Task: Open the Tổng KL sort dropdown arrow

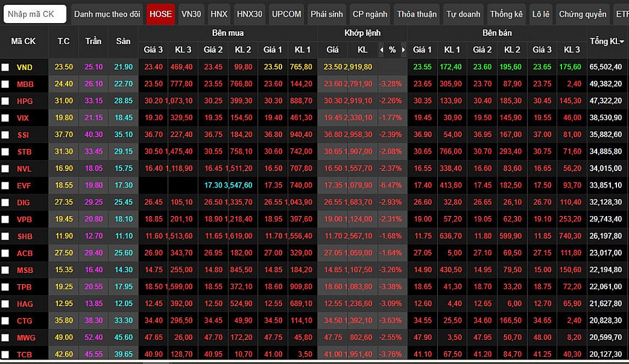Action: [x=621, y=42]
